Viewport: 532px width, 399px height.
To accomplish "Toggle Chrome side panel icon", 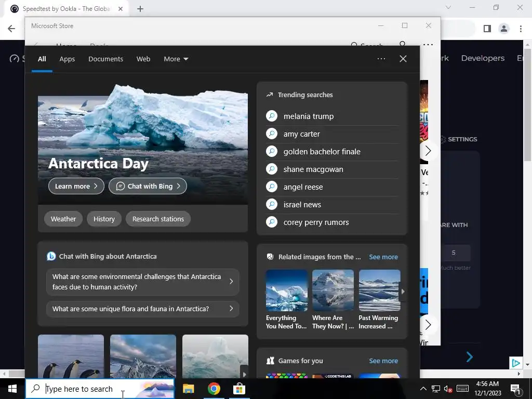I will 487,29.
